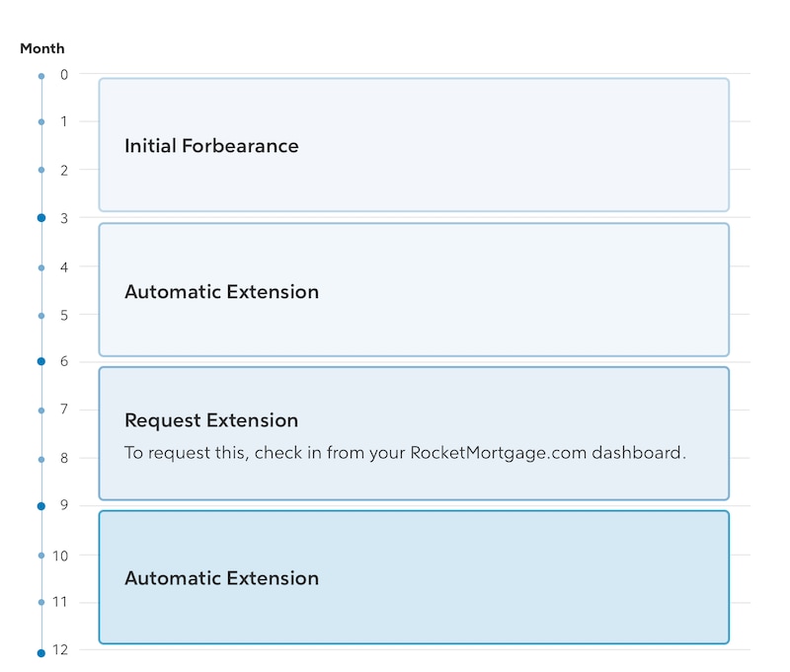Click the month 4 timeline dot
Viewport: 790px width, 672px height.
[x=41, y=267]
